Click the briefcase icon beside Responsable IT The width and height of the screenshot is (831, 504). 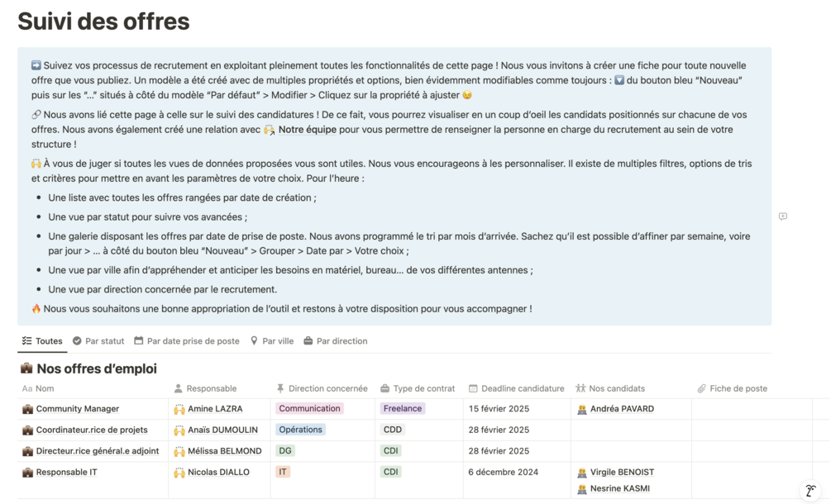[27, 473]
